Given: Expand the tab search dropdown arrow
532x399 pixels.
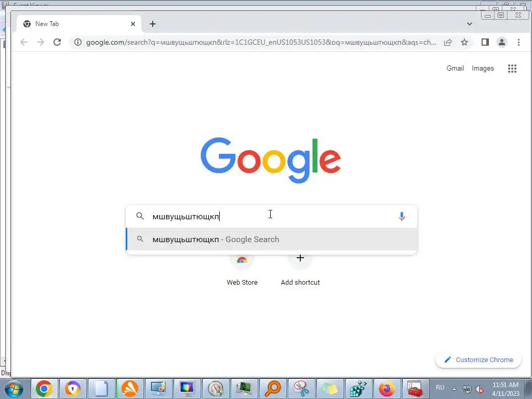Looking at the screenshot, I should tap(470, 24).
